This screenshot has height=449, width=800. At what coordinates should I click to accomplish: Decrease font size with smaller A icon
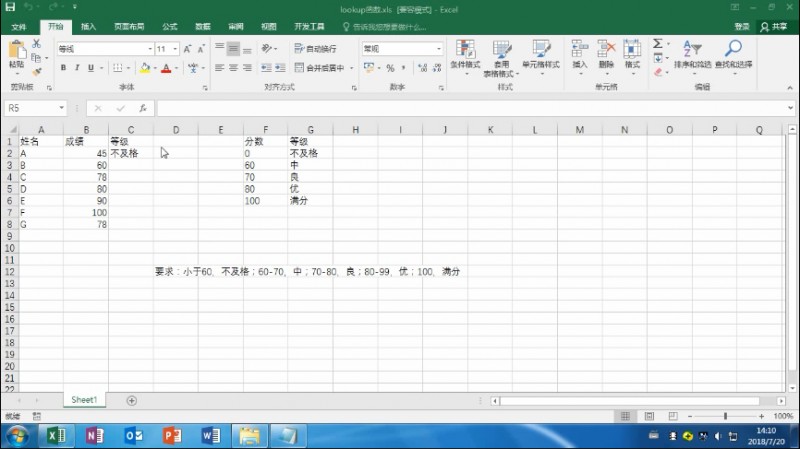coord(201,49)
